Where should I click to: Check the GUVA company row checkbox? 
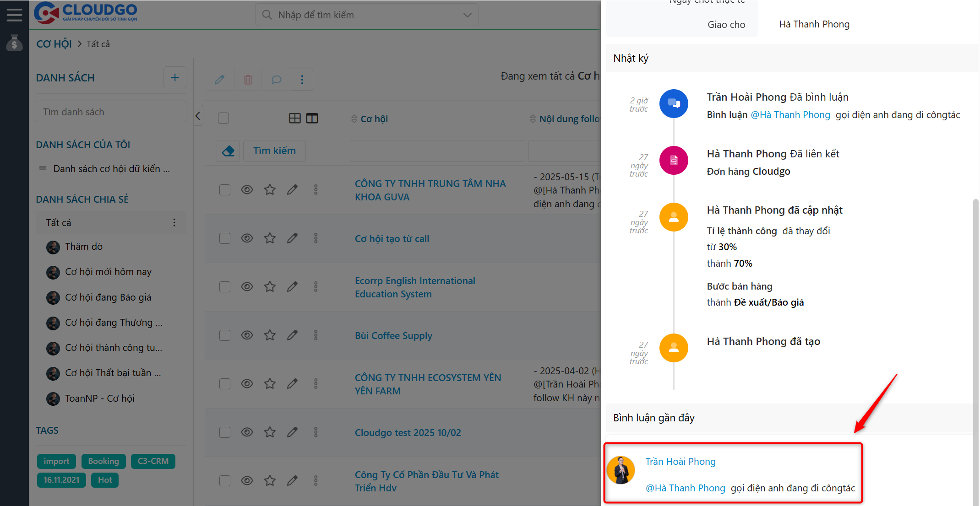click(224, 190)
